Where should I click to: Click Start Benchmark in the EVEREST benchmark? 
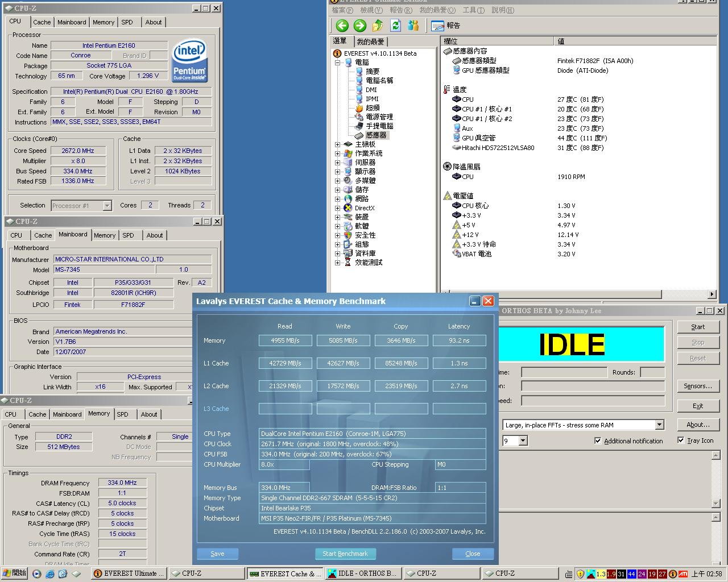345,554
